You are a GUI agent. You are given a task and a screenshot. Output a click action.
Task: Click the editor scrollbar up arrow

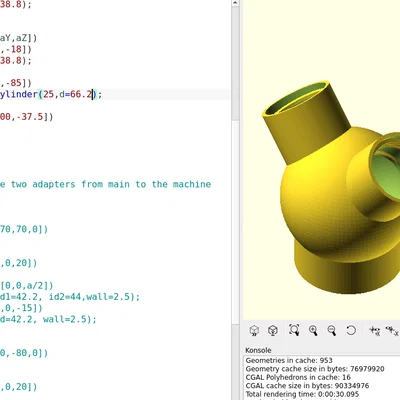point(235,3)
